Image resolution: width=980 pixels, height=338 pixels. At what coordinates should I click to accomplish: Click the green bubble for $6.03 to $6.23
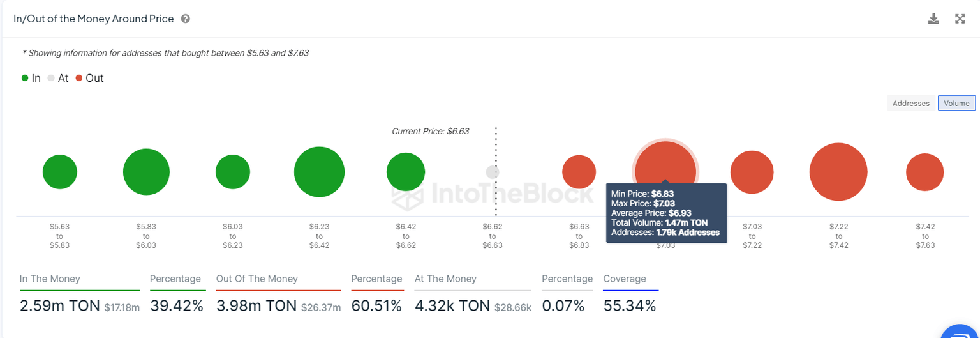click(x=233, y=172)
